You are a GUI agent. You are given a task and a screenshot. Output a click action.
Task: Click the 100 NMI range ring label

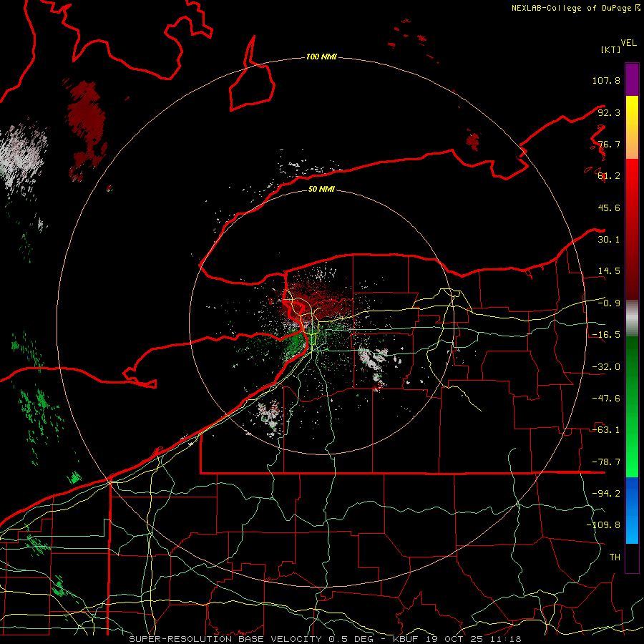(321, 57)
